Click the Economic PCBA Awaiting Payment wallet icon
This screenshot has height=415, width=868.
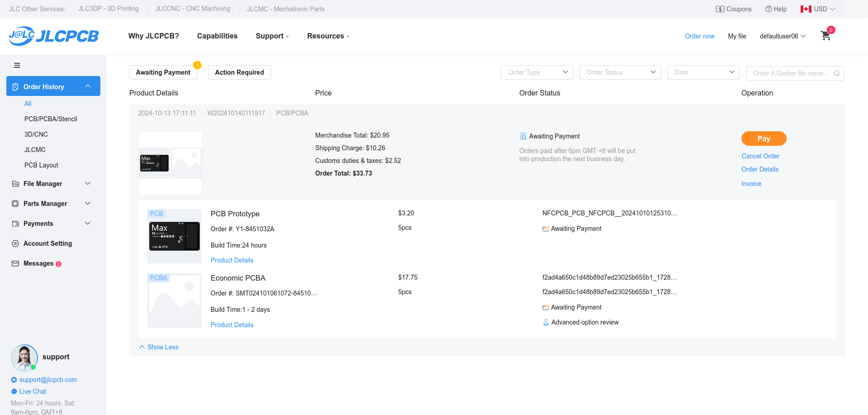click(546, 307)
